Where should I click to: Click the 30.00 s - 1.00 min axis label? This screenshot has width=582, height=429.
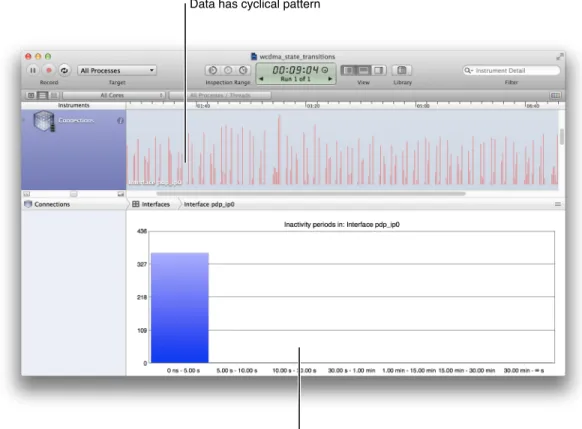click(352, 370)
